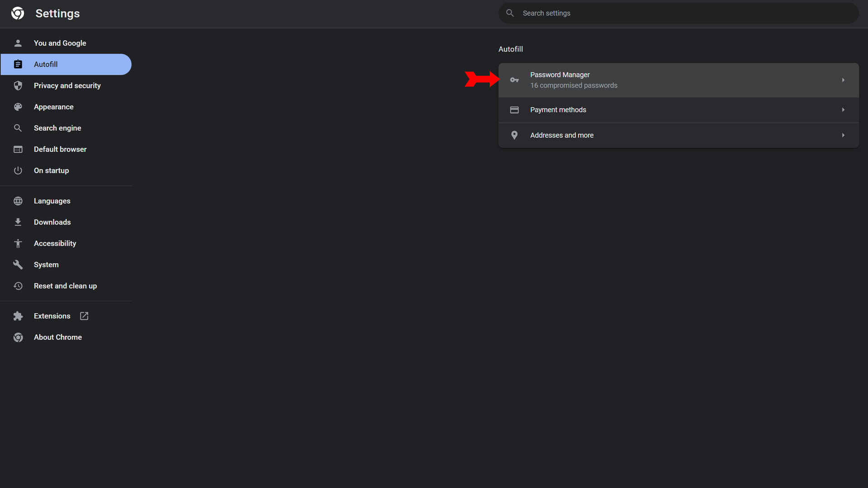The height and width of the screenshot is (488, 868).
Task: Select On startup settings option
Action: click(51, 170)
